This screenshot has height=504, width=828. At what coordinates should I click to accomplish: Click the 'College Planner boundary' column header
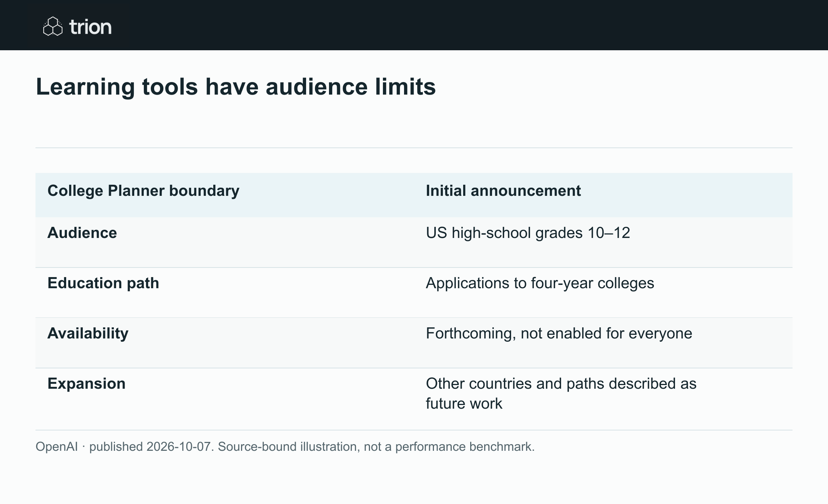pyautogui.click(x=143, y=191)
